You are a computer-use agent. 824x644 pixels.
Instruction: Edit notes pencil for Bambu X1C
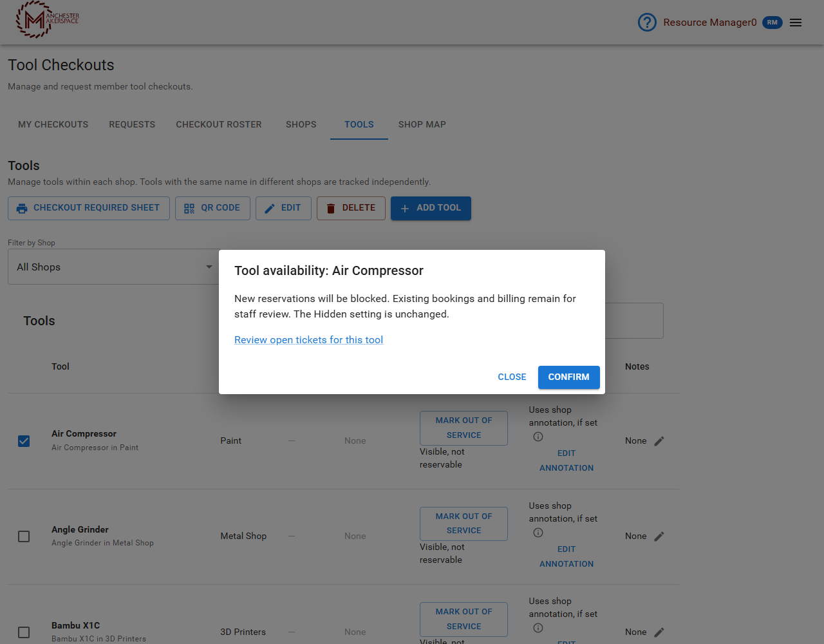point(659,632)
